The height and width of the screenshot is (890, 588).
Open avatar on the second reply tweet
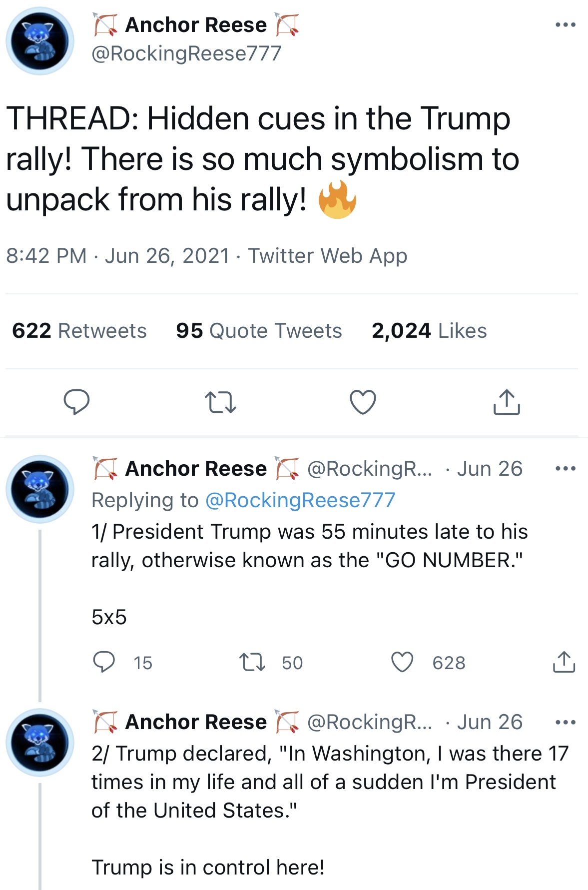40,743
